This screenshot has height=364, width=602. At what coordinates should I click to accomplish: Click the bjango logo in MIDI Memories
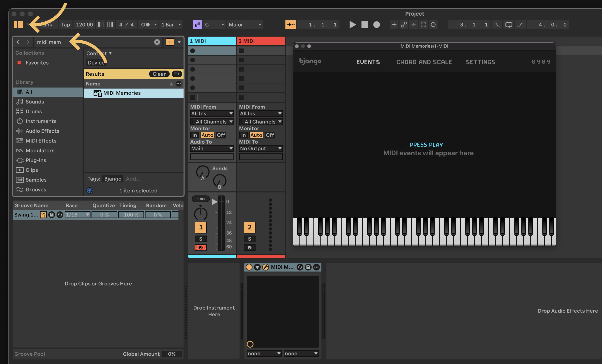[310, 61]
